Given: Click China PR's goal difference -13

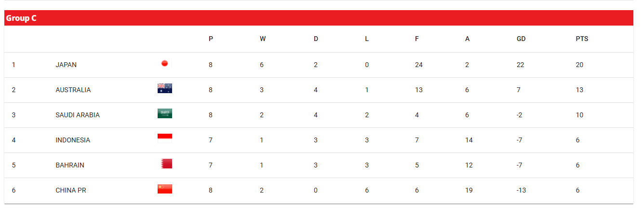Looking at the screenshot, I should tap(521, 190).
